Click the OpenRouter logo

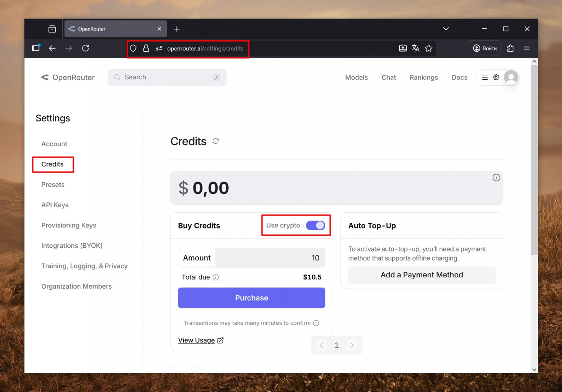[68, 77]
